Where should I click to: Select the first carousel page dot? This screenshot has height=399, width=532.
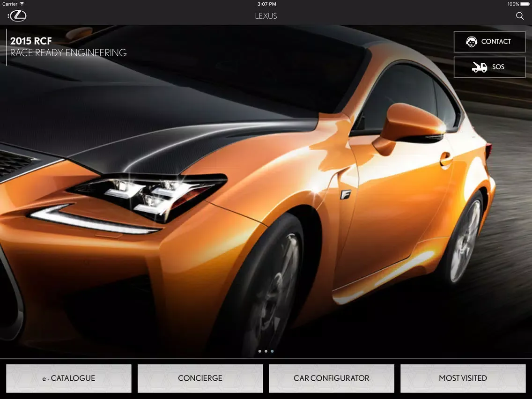pyautogui.click(x=259, y=351)
